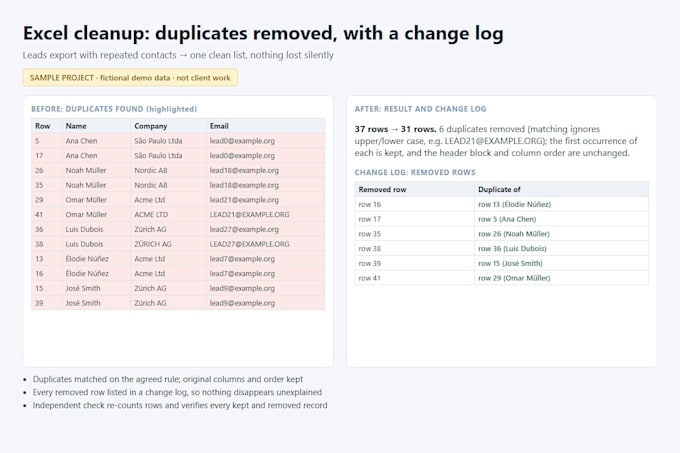Click 'row 26 (Noah Müller)' in change log

513,234
